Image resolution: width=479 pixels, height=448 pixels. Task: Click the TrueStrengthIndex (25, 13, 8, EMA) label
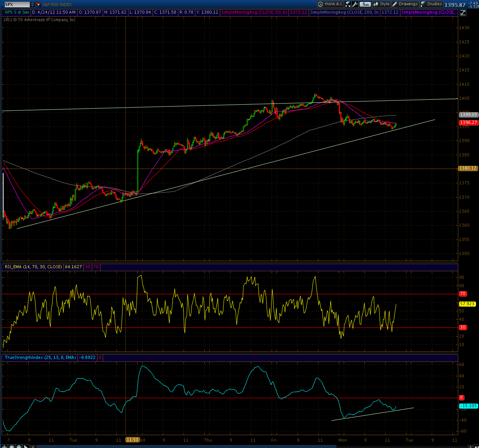40,357
